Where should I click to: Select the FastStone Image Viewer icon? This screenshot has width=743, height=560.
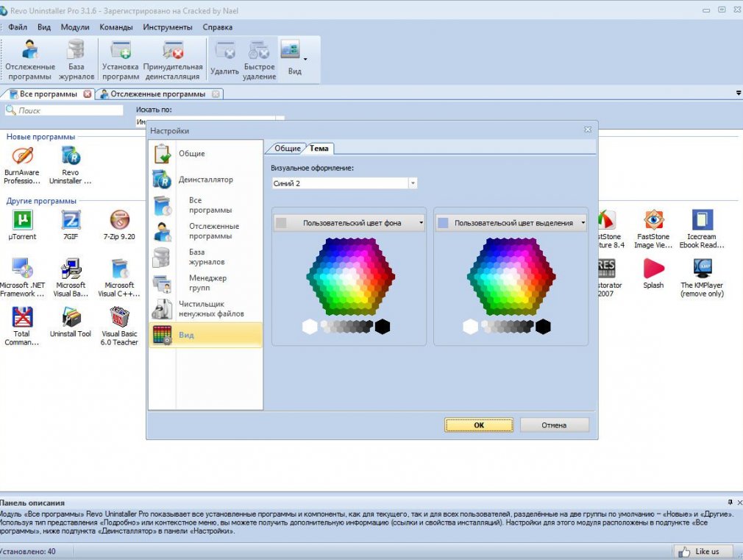pos(653,230)
